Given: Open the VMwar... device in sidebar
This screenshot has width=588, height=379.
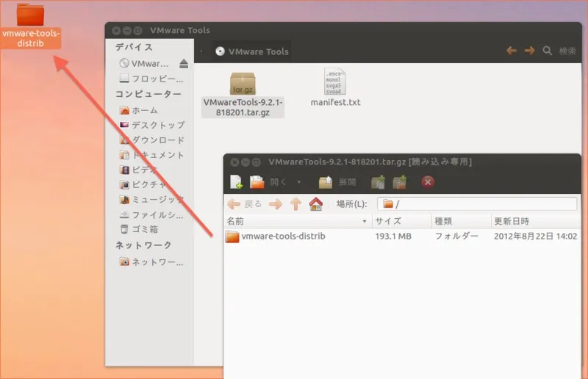Looking at the screenshot, I should [x=144, y=63].
